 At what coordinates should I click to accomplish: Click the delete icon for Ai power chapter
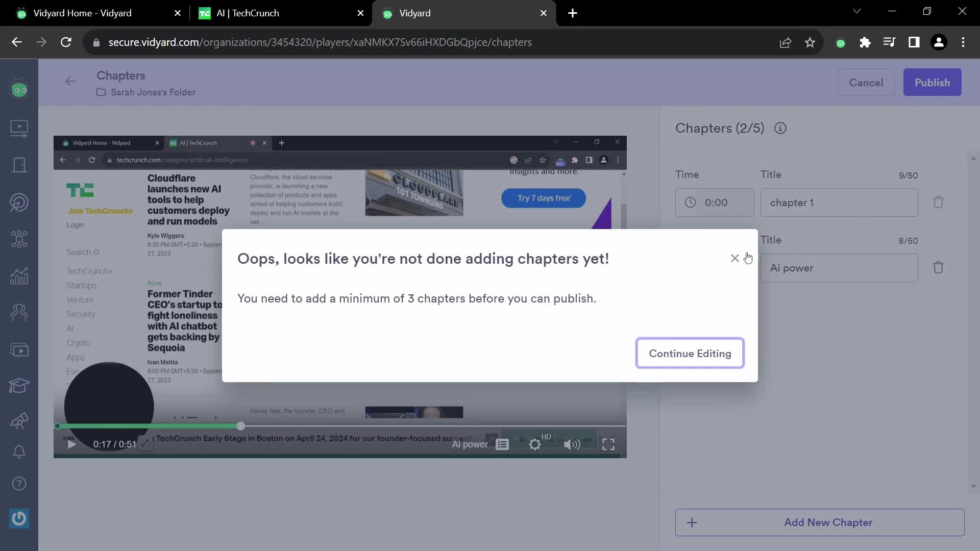pos(940,268)
